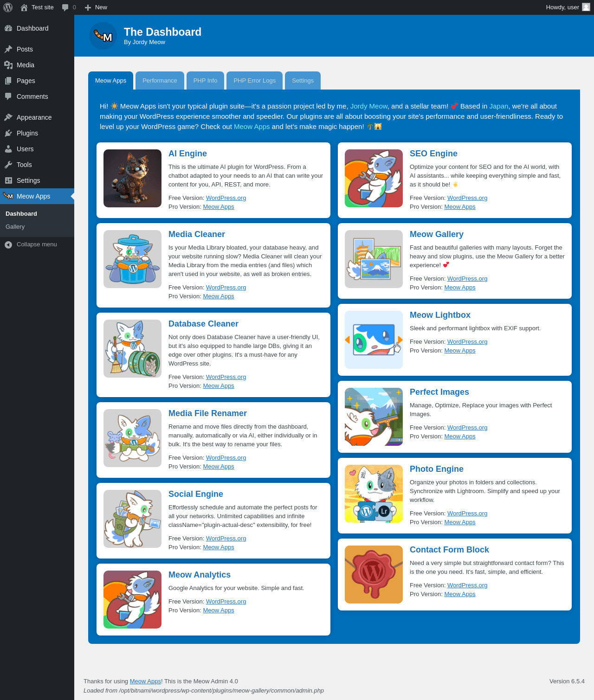Screen dimensions: 594x700
Task: Click the Meow Lightbox image
Action: (x=374, y=340)
